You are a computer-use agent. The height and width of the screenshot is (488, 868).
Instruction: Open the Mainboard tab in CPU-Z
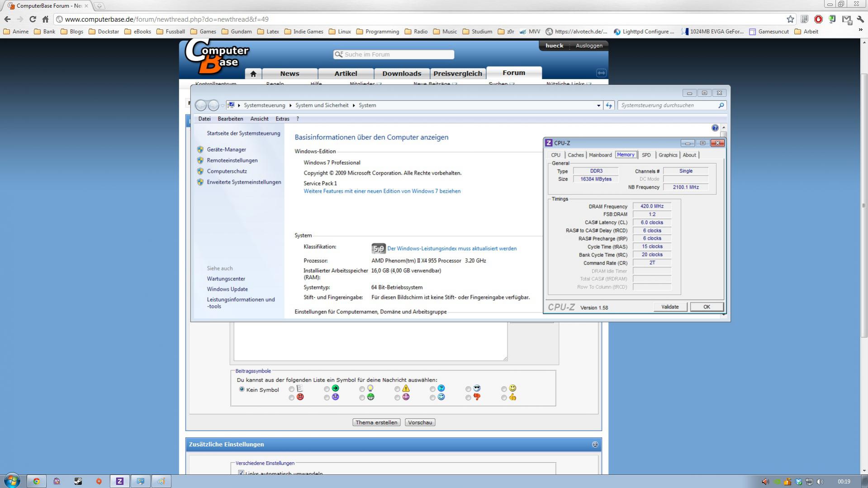click(600, 155)
